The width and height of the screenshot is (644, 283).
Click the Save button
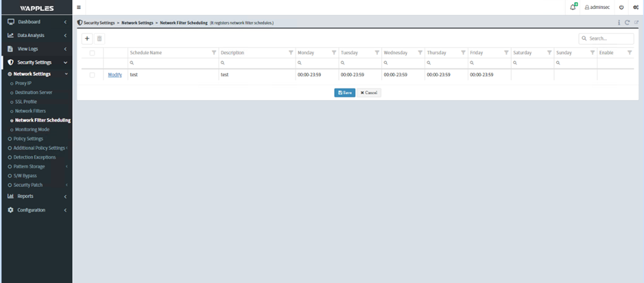click(345, 93)
